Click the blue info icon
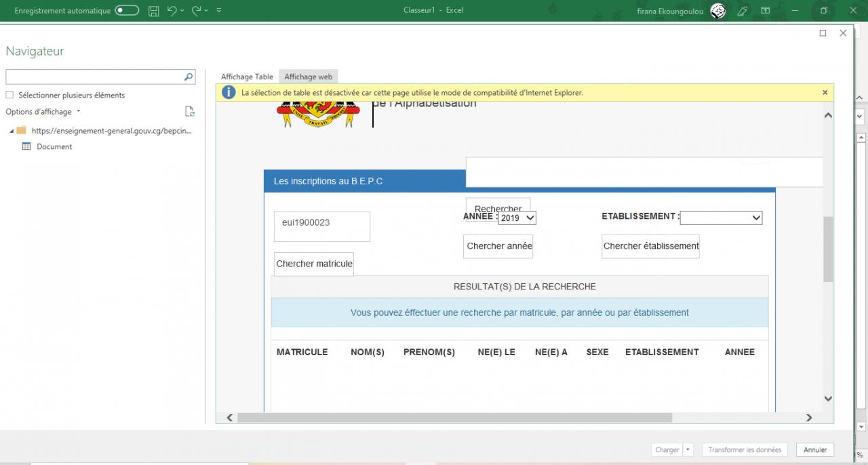Screen dimensions: 868x465 tap(229, 93)
